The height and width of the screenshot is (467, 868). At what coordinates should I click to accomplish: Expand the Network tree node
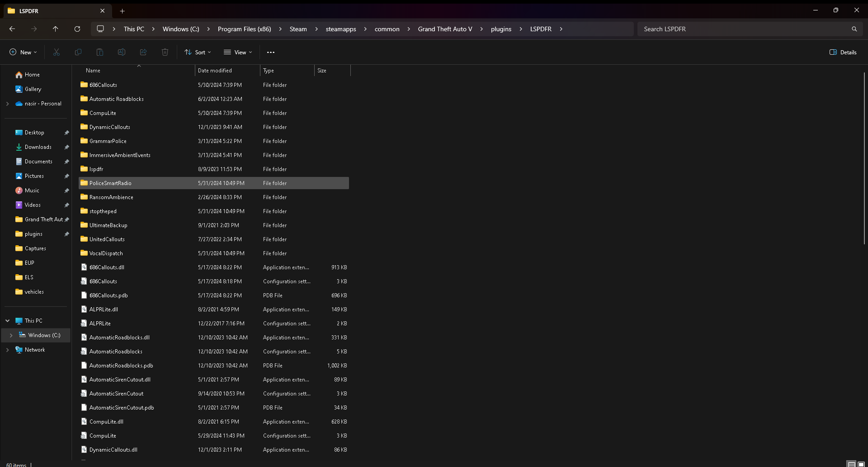click(7, 350)
